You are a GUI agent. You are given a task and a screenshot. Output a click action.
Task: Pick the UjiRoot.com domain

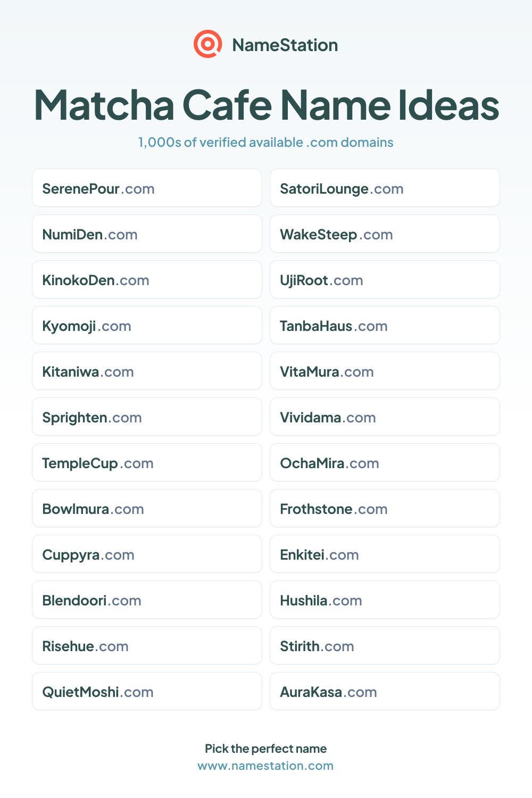385,279
